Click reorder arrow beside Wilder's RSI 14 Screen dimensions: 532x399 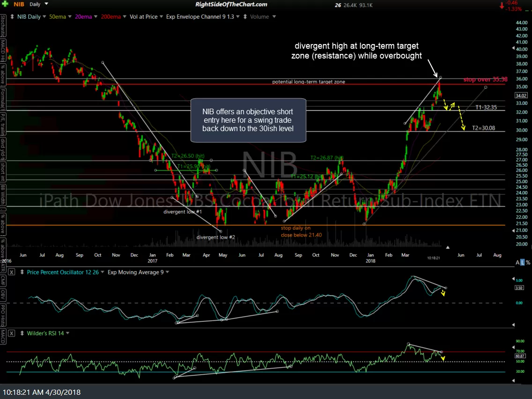pos(22,333)
